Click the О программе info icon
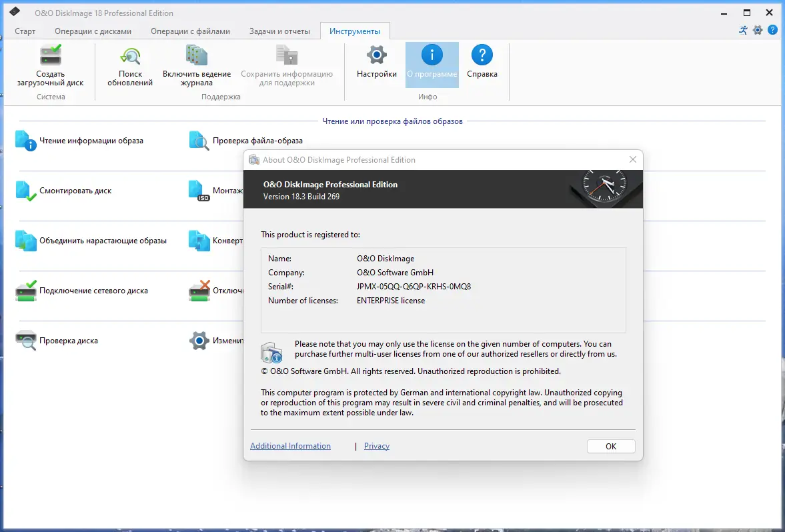Screen dimensions: 785x532 pyautogui.click(x=432, y=55)
